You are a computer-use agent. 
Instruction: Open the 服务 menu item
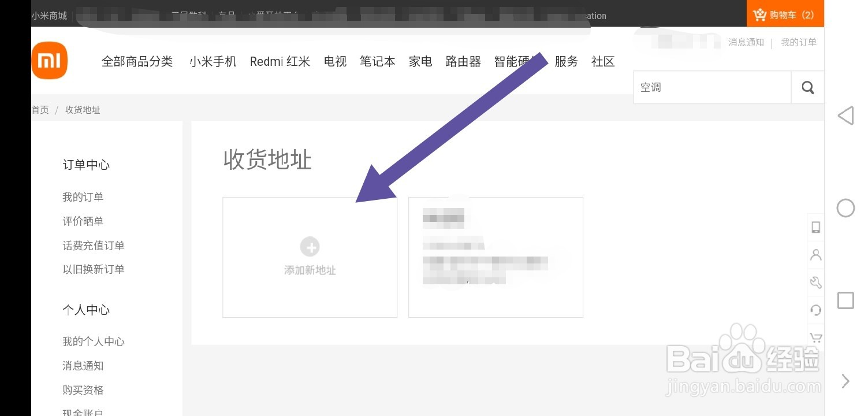point(566,61)
